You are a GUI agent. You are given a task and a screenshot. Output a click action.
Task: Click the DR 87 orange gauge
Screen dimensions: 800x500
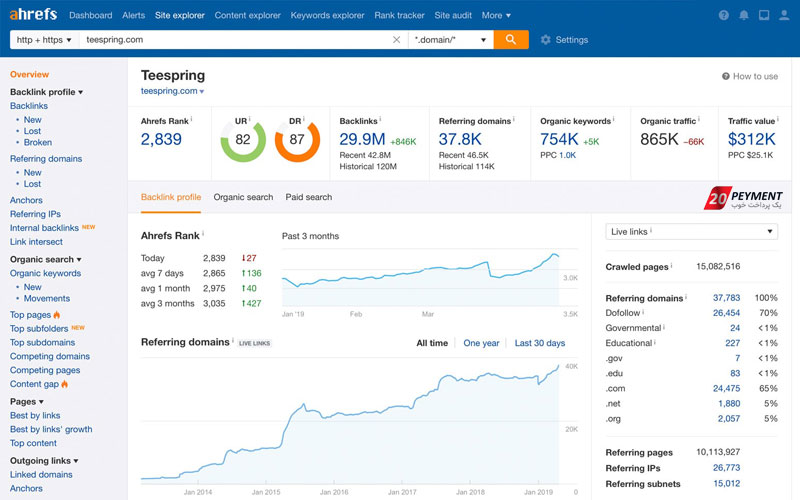coord(297,140)
